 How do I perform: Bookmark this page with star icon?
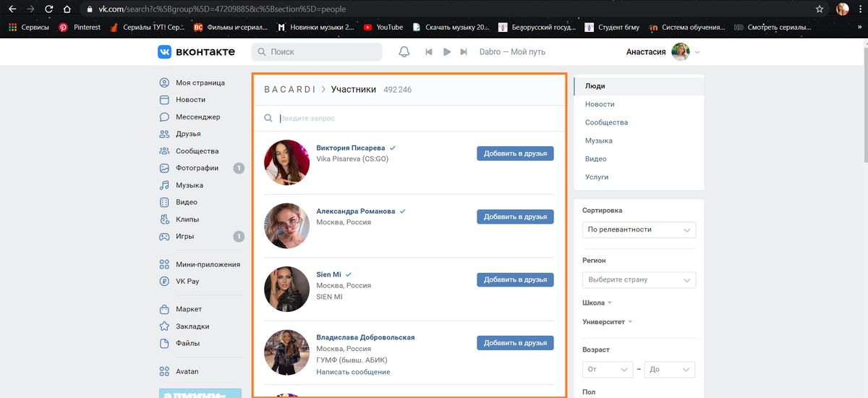820,9
